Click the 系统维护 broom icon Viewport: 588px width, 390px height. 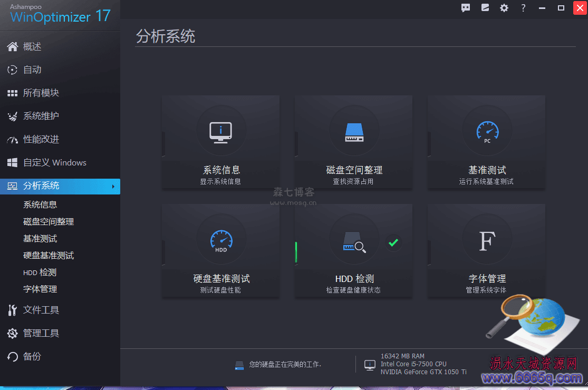(x=12, y=116)
